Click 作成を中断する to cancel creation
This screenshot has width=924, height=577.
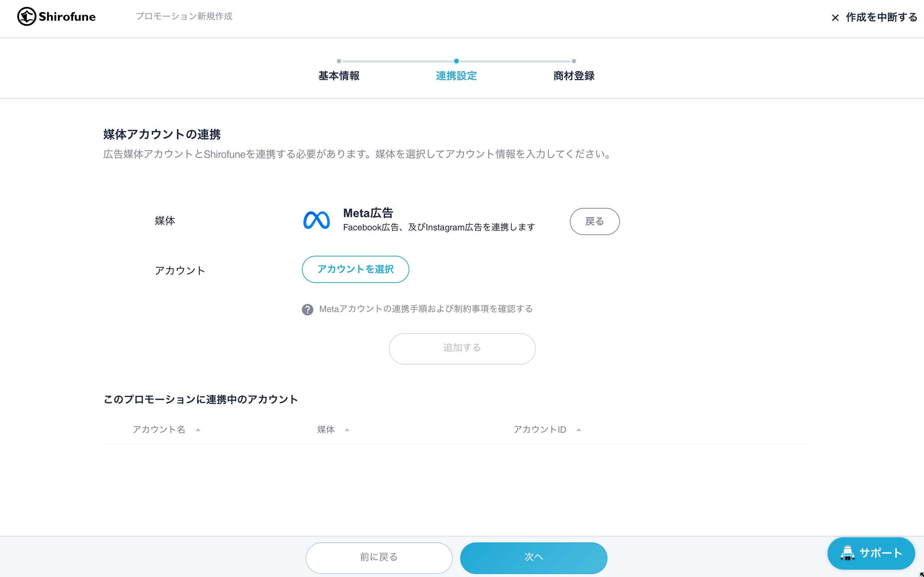pyautogui.click(x=881, y=17)
